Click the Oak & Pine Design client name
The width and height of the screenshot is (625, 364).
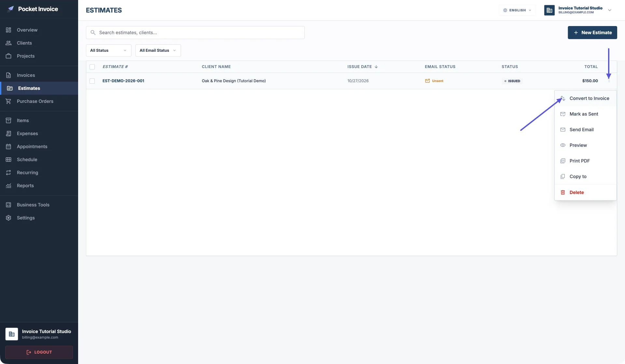click(x=234, y=81)
